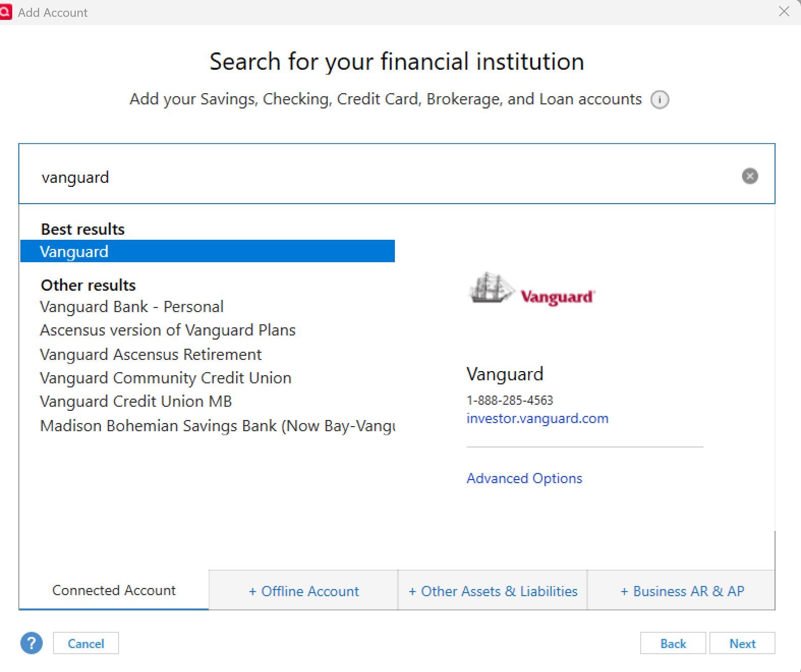Open the Business AR & AP tab

[682, 591]
